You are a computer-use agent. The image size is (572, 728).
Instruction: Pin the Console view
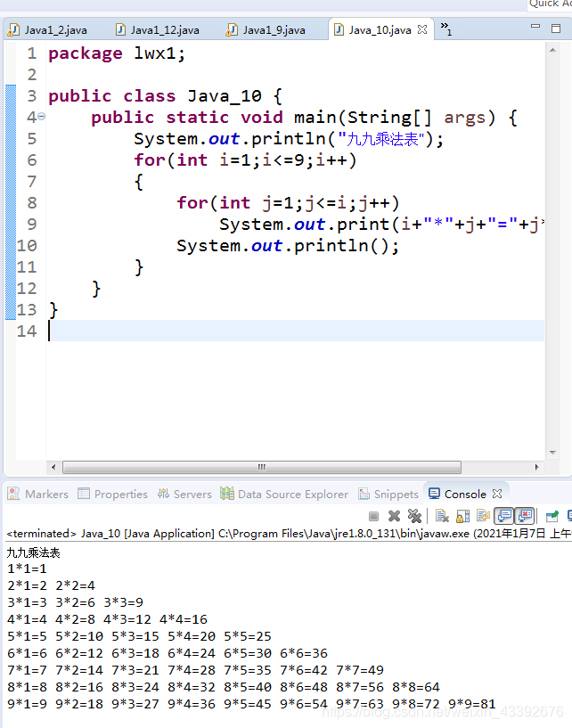552,516
